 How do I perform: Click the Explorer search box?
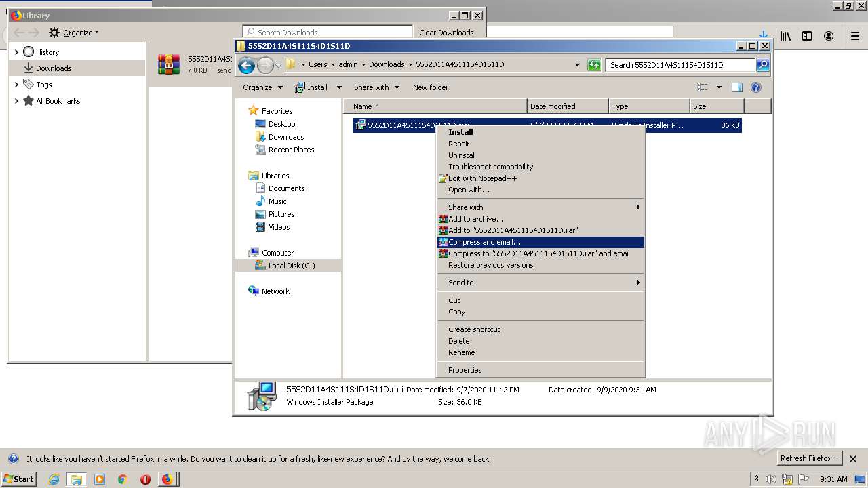tap(680, 65)
